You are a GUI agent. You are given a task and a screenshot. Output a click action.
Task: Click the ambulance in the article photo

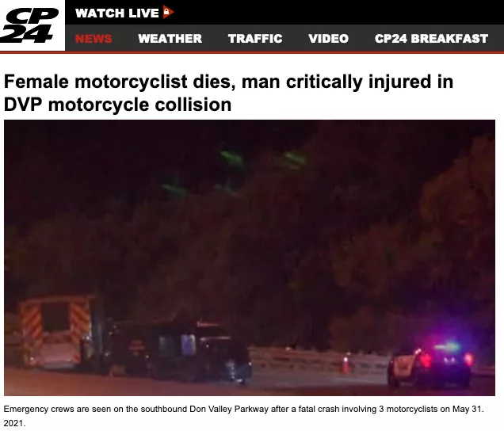coord(56,333)
